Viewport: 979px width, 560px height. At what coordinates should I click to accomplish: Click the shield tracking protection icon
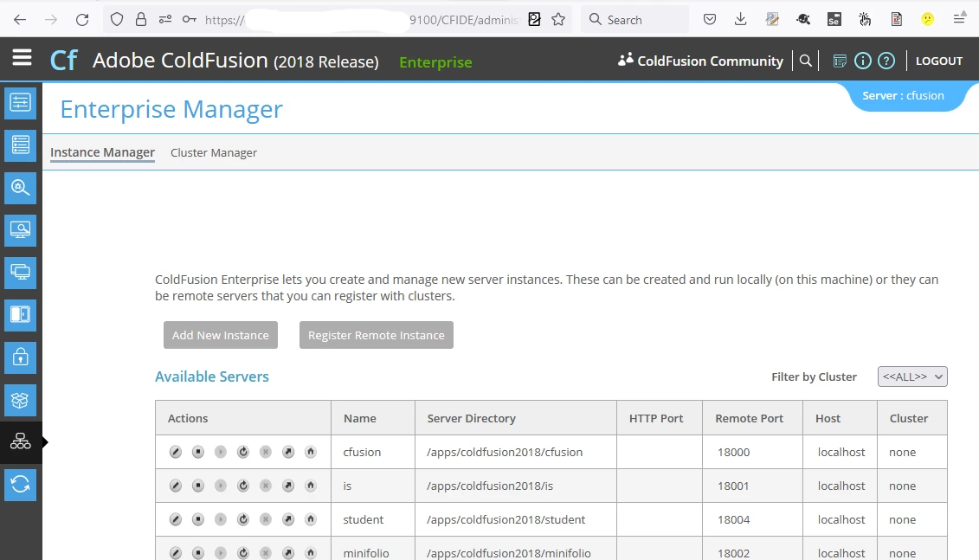click(117, 19)
